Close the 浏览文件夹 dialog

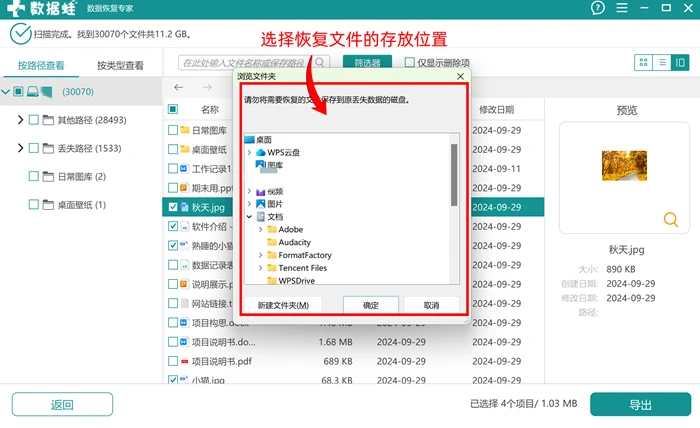click(x=460, y=76)
